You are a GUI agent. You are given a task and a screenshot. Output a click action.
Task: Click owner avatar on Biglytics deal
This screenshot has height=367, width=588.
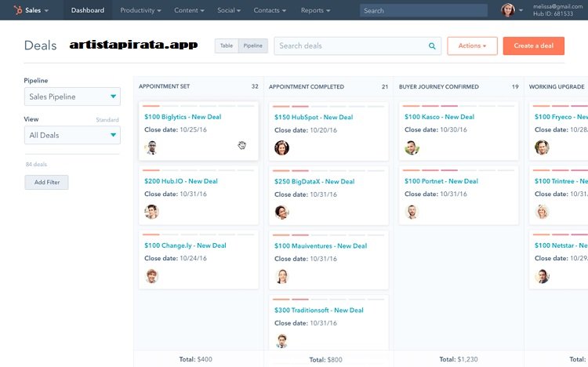pos(151,147)
